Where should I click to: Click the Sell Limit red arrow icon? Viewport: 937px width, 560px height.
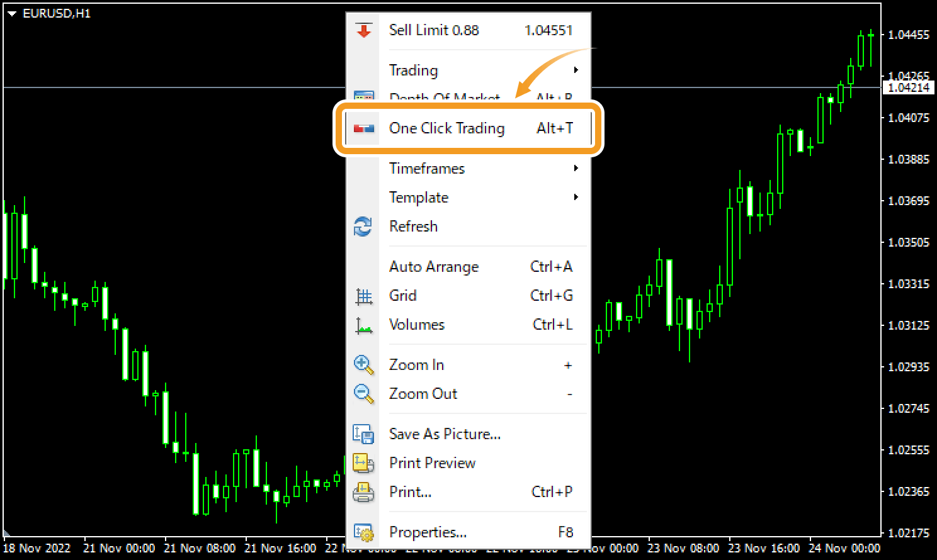[364, 30]
